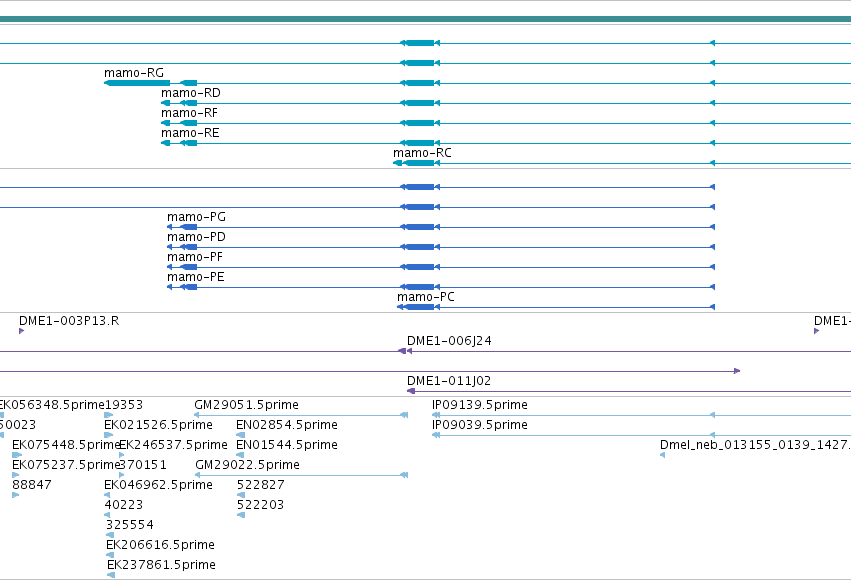Click the 88847 feature label

(x=31, y=485)
